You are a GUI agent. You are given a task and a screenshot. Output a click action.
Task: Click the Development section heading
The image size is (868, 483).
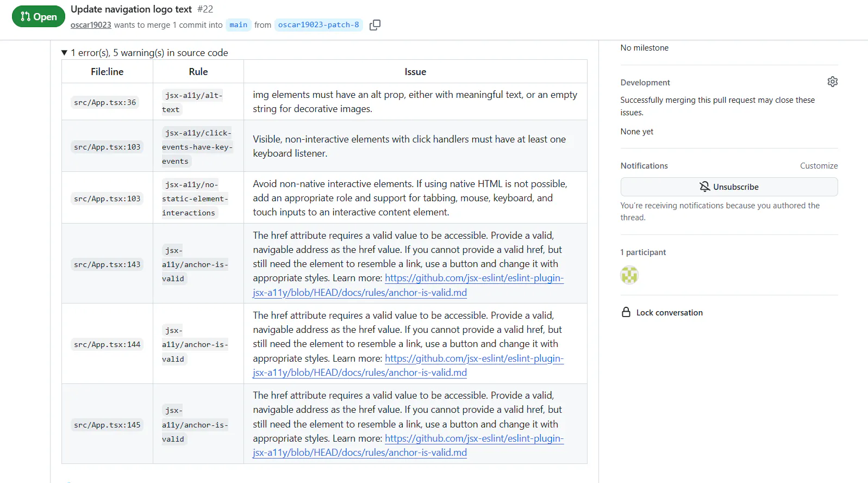tap(645, 83)
